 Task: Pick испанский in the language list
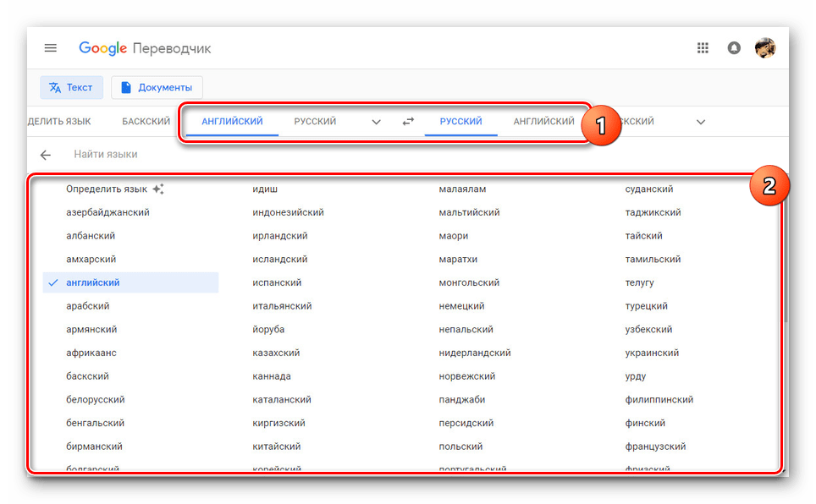click(277, 282)
